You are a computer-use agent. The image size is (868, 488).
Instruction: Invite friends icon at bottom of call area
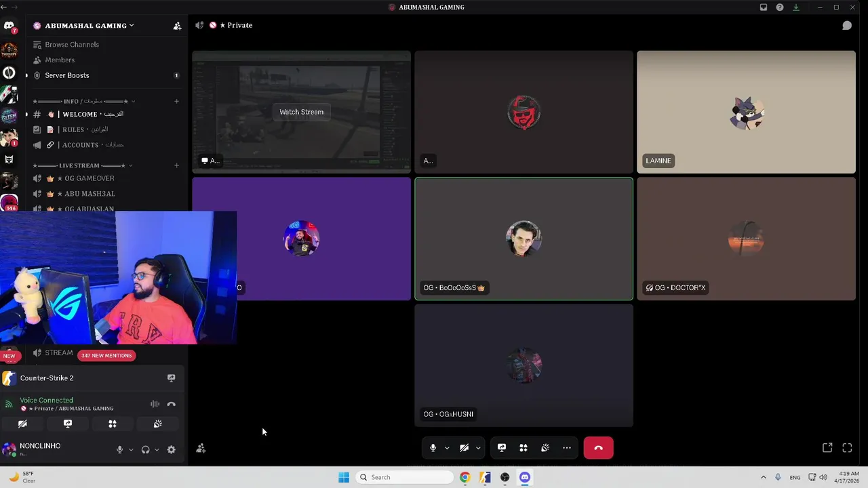tap(201, 448)
